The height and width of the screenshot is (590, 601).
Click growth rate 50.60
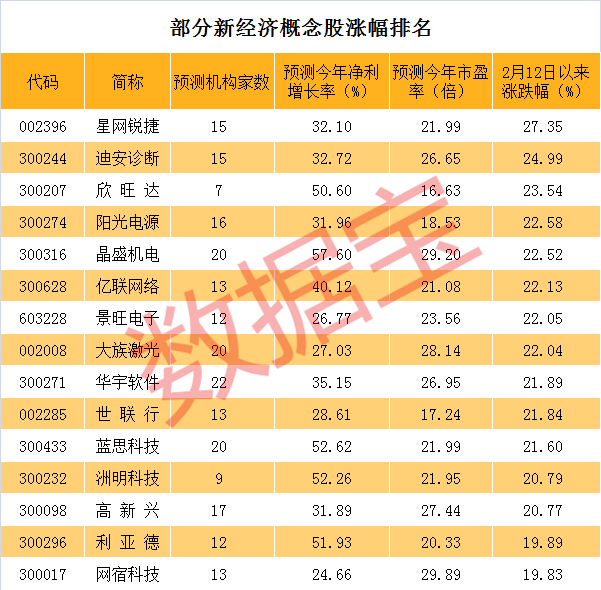[x=332, y=191]
